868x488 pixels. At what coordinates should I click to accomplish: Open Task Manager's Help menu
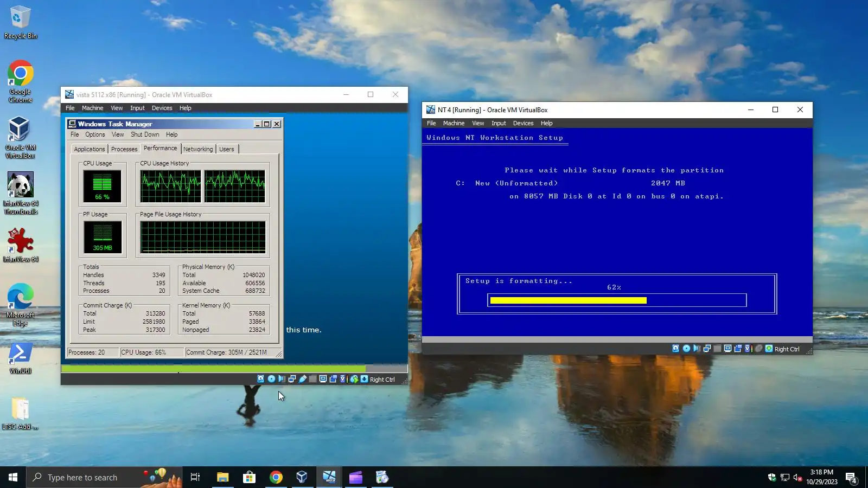(171, 134)
